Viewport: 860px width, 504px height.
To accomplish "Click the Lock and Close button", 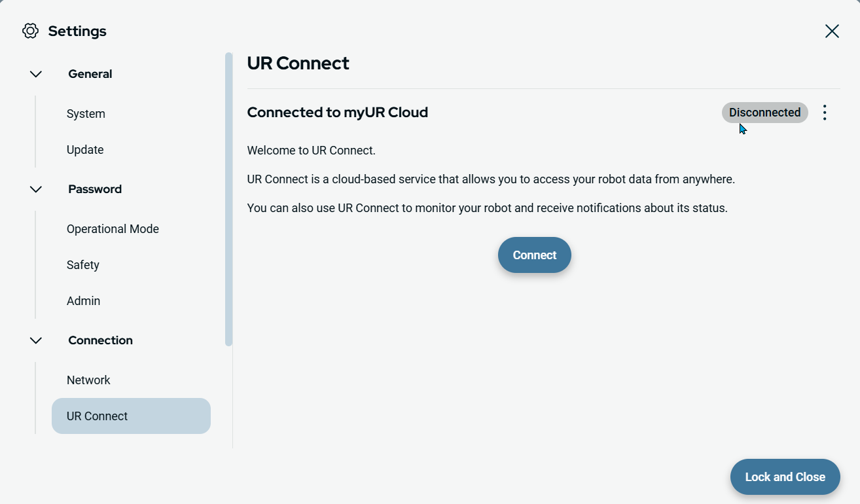I will point(785,477).
